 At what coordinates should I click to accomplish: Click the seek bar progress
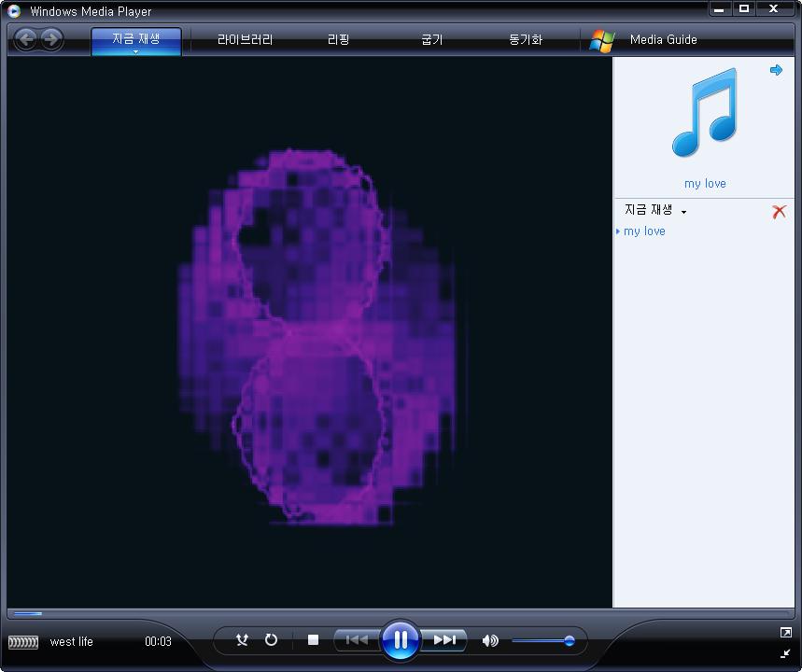click(28, 613)
